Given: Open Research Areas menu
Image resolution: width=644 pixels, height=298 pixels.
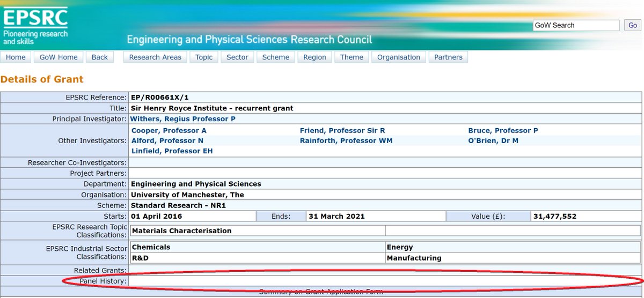Looking at the screenshot, I should tap(155, 57).
